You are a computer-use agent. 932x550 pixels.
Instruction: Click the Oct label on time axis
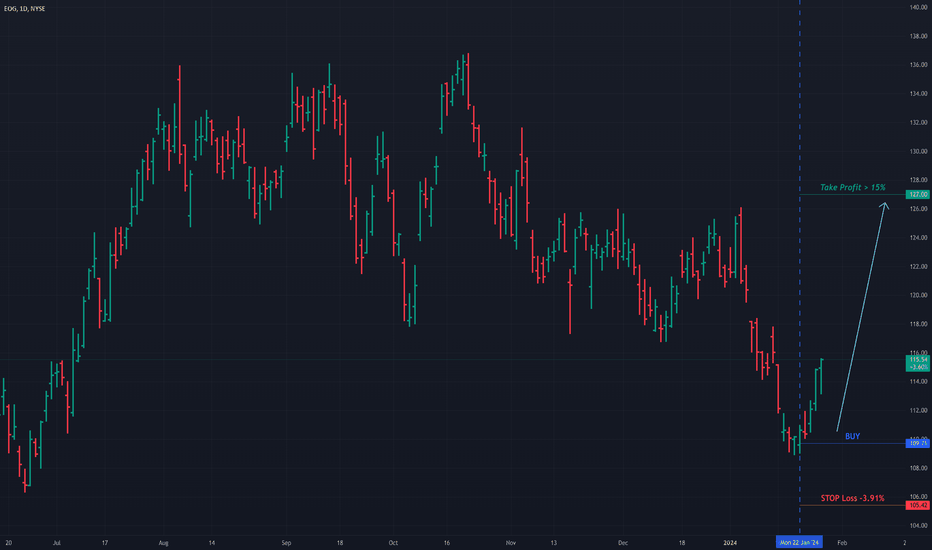pyautogui.click(x=393, y=543)
